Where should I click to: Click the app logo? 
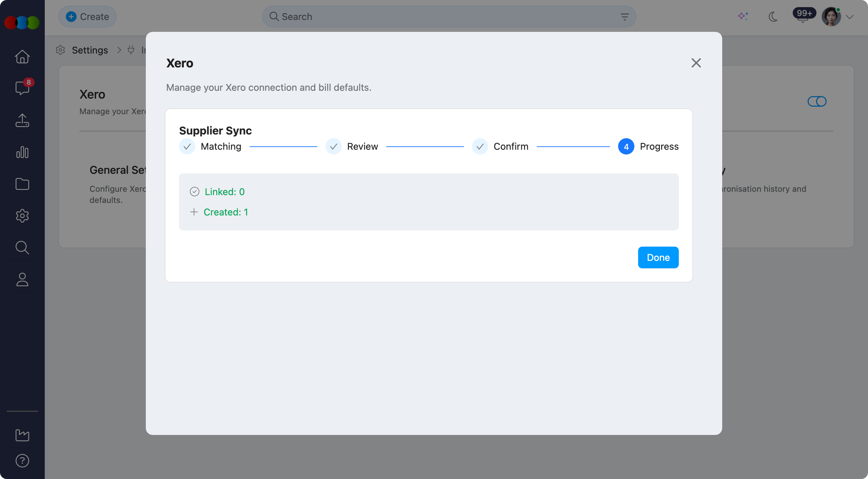click(22, 23)
